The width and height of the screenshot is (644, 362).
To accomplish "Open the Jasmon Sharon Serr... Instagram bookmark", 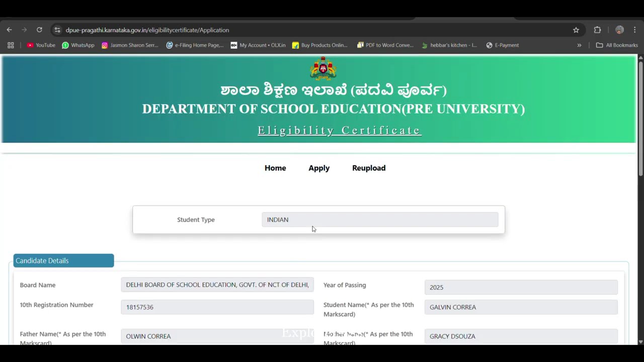I will 130,45.
